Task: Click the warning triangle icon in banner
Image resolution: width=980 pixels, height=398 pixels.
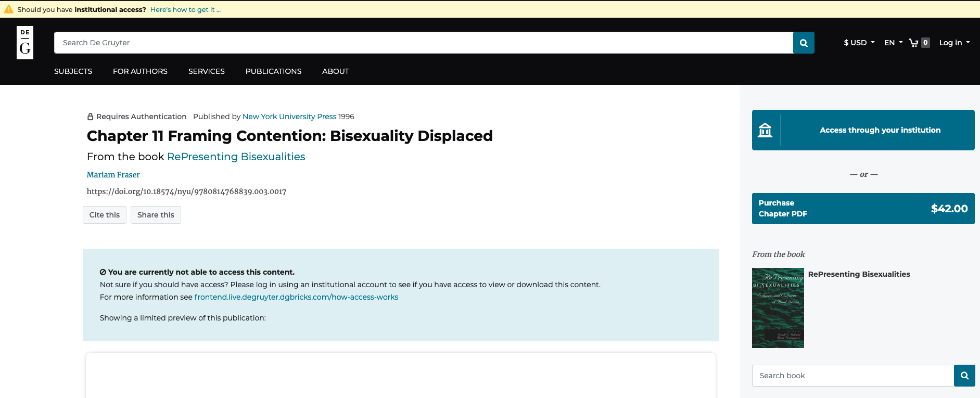Action: click(9, 9)
